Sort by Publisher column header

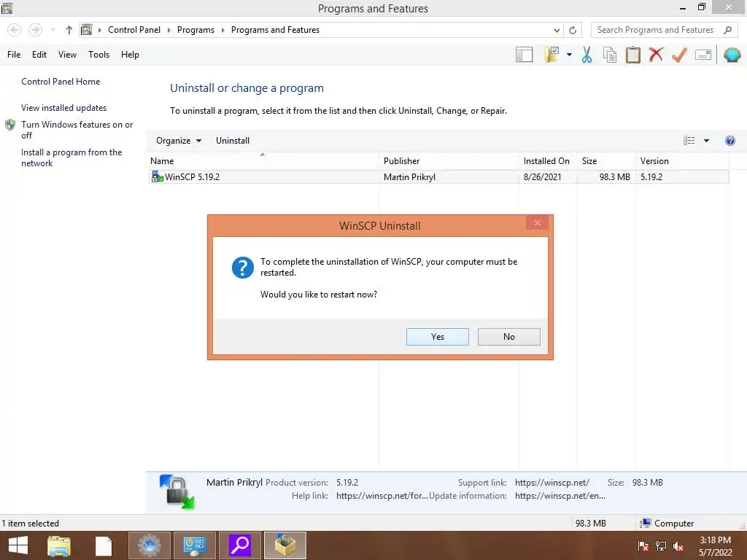pyautogui.click(x=449, y=161)
